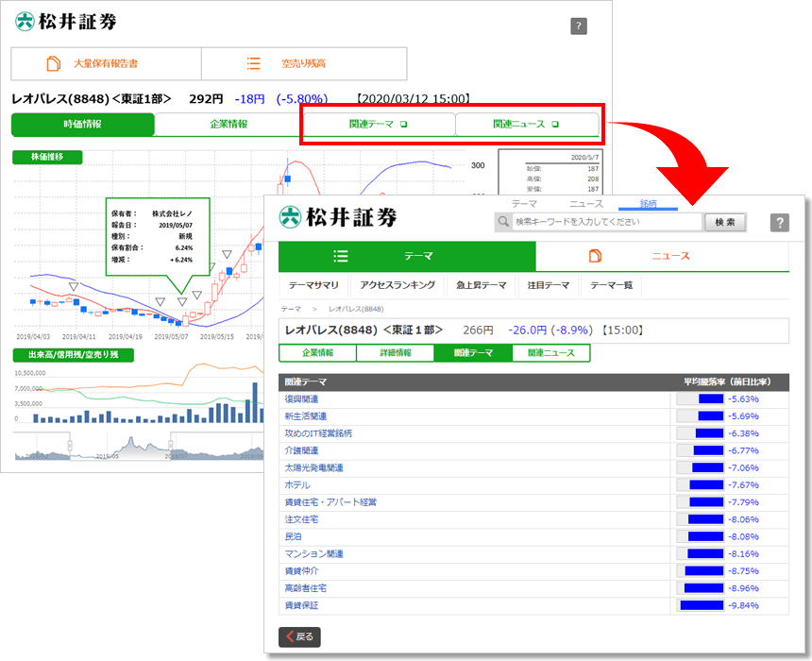Click the document icon on ニュース tab
This screenshot has width=812, height=661.
[x=595, y=256]
